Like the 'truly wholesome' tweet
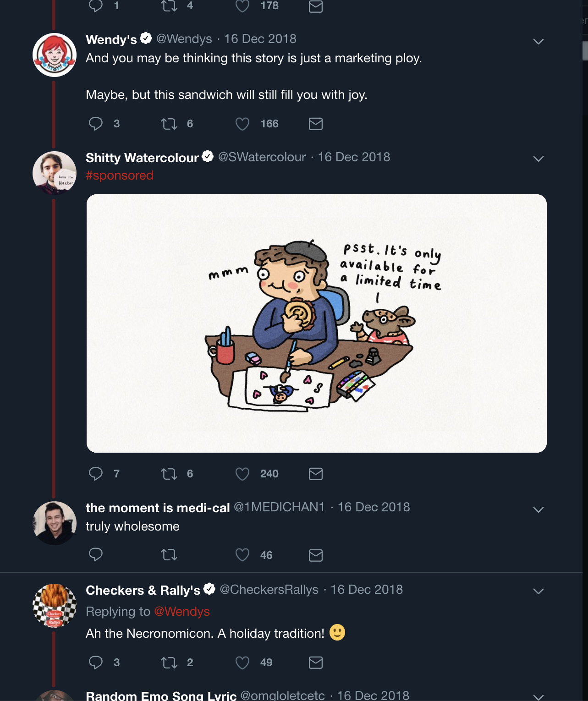This screenshot has width=588, height=701. tap(242, 555)
